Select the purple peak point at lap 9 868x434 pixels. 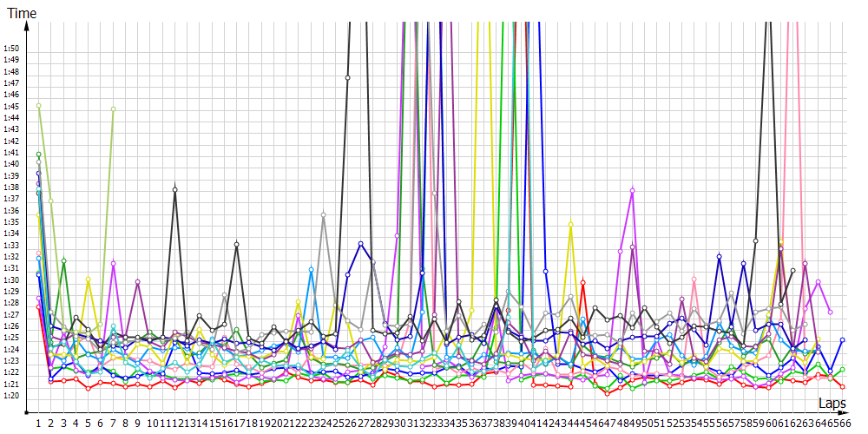coord(138,282)
